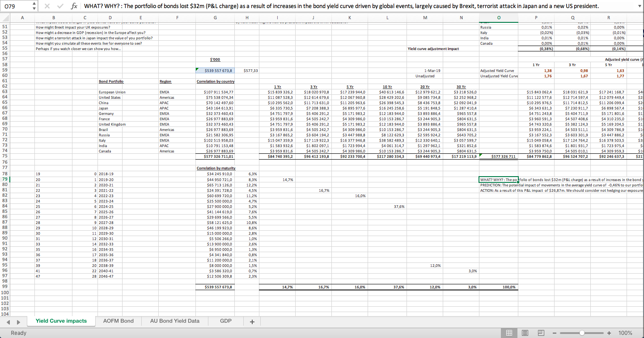The height and width of the screenshot is (338, 644).
Task: Select the Yield Curve impacts tab
Action: pos(61,321)
